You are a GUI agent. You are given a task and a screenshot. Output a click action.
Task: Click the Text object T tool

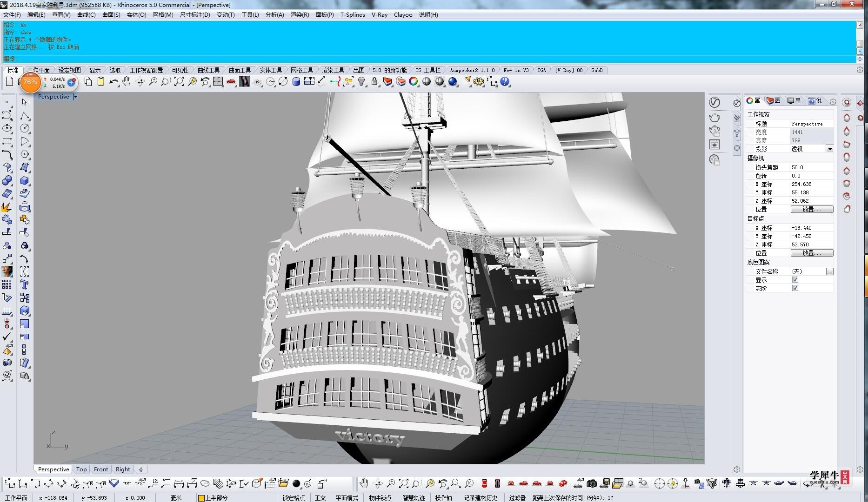tap(25, 284)
